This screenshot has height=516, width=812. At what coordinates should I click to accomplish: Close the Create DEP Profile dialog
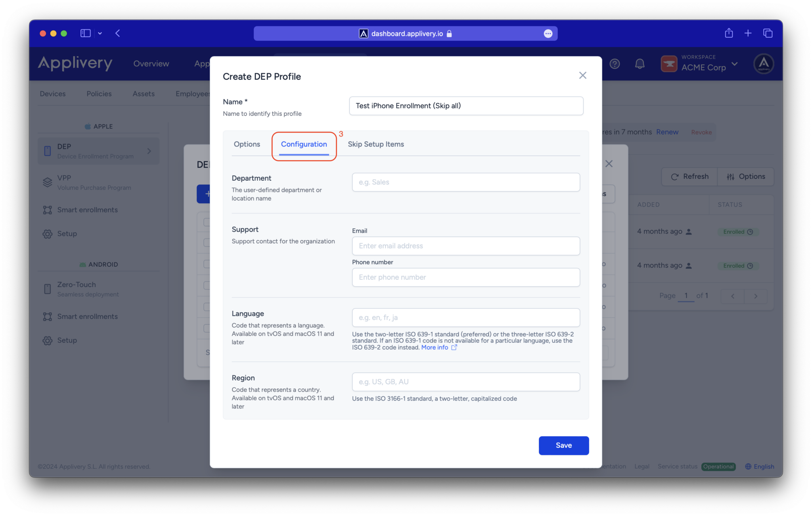point(582,75)
